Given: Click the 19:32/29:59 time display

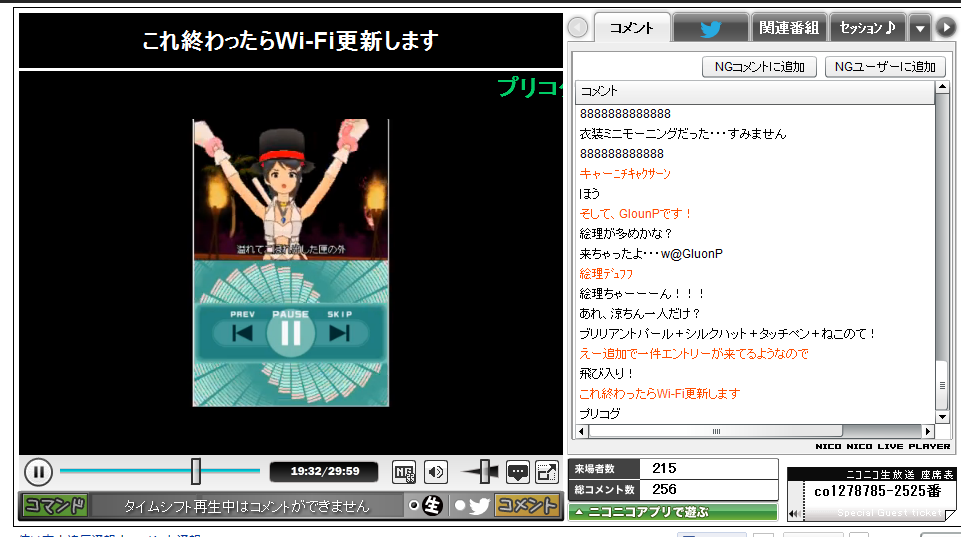Looking at the screenshot, I should [324, 471].
